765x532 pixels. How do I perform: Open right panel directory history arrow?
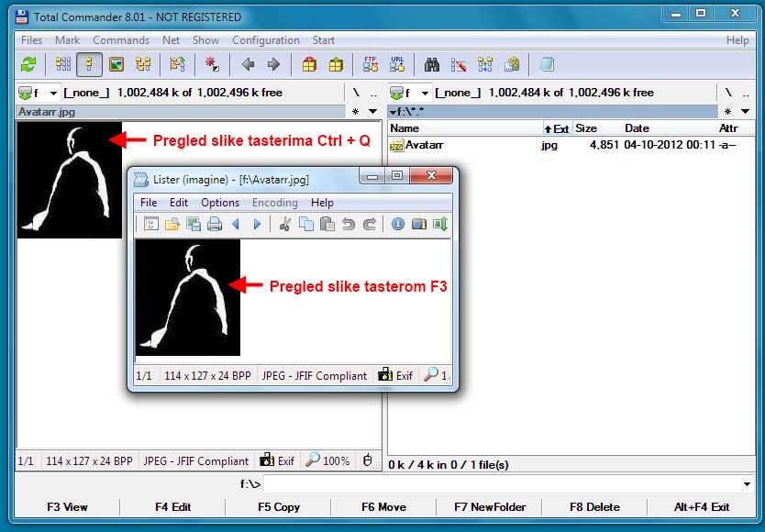tap(745, 112)
